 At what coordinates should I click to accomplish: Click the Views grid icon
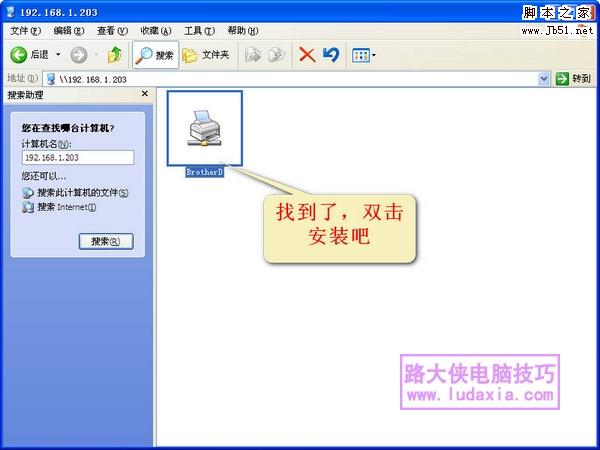click(x=360, y=55)
